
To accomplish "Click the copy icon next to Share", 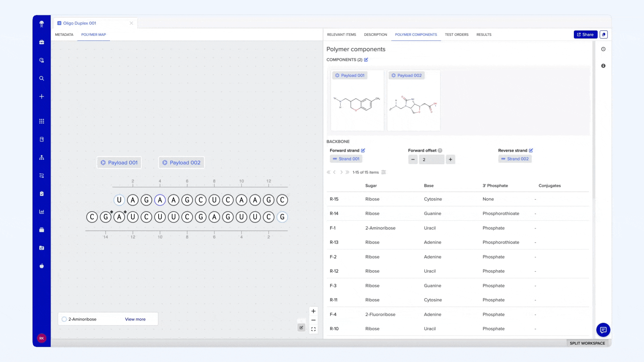I will (603, 35).
